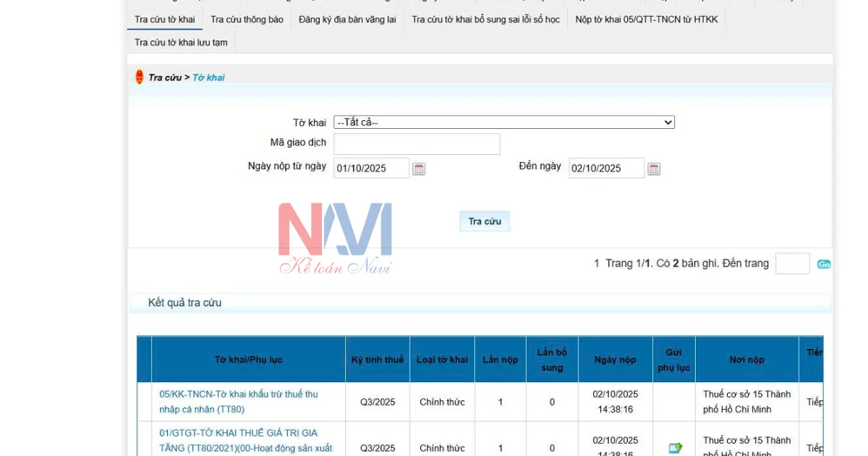Select the Ngày nộp từ ngày date field

[370, 168]
